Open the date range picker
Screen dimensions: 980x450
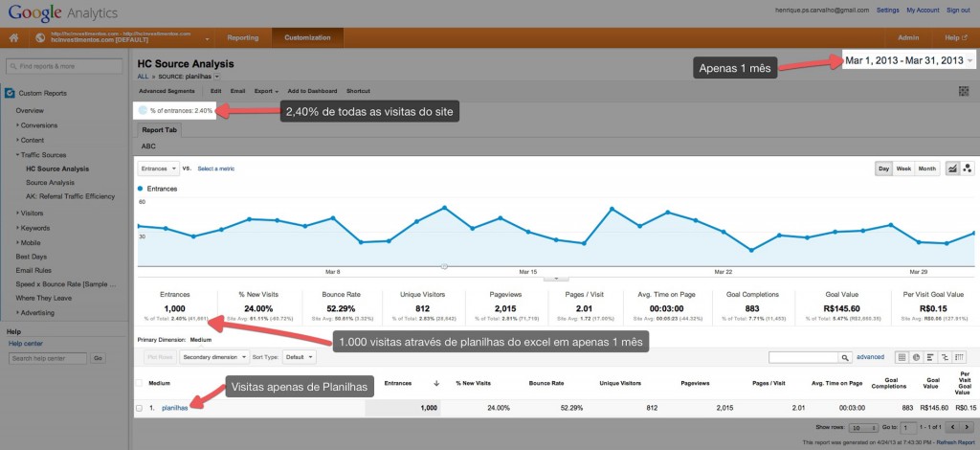coord(909,60)
